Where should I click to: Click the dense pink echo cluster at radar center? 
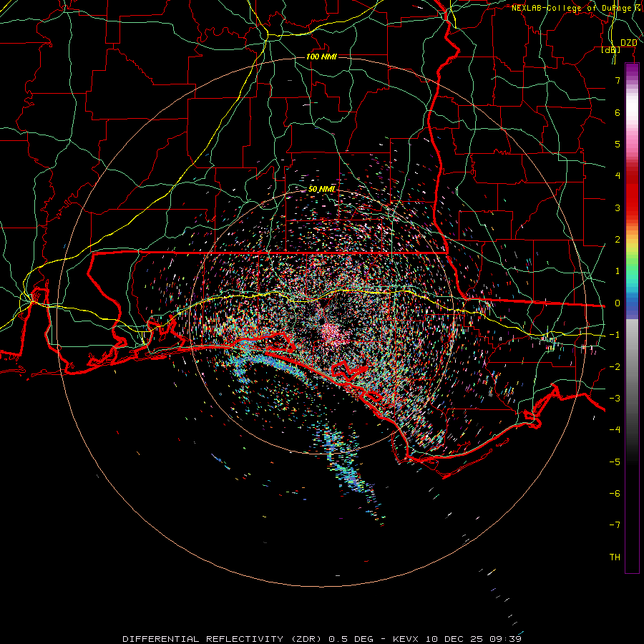330,331
